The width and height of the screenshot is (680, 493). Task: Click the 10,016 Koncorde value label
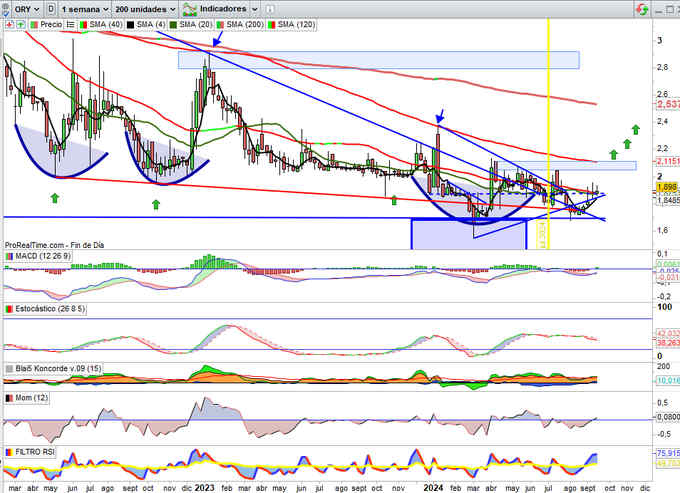(x=668, y=380)
